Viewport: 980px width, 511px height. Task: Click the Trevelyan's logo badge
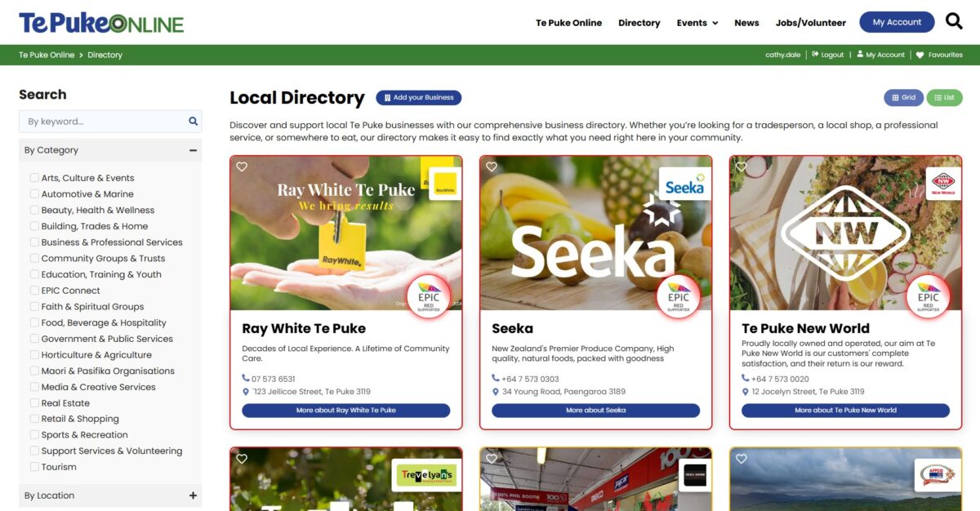click(426, 475)
